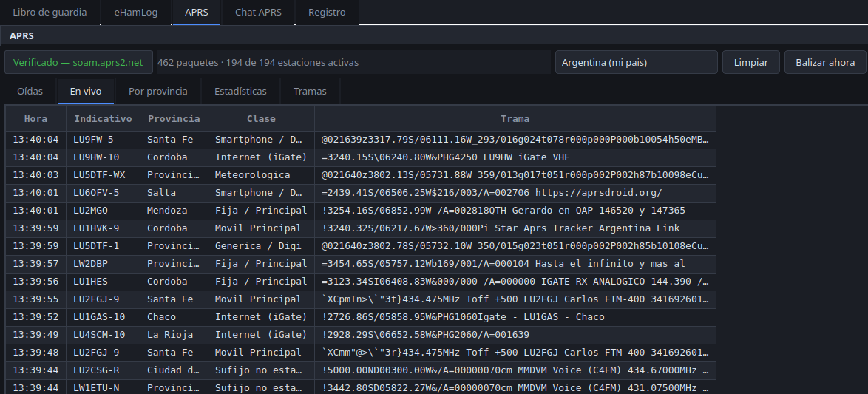Image resolution: width=868 pixels, height=394 pixels.
Task: Click the LU9HW iGate VHF frame text
Action: click(x=515, y=157)
